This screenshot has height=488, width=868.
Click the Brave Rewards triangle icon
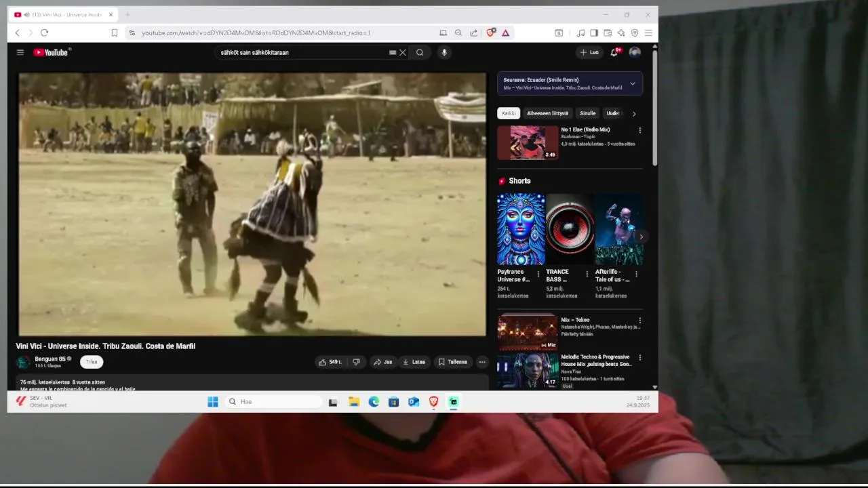pos(505,33)
